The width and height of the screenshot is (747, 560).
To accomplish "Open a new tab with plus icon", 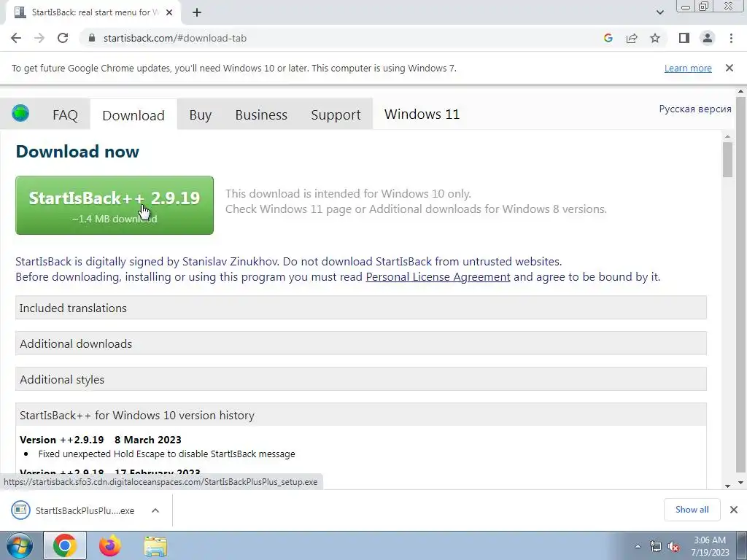I will [x=197, y=12].
